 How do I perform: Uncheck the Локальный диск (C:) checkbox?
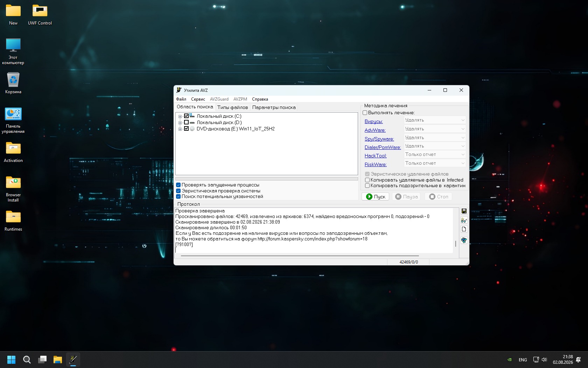point(186,116)
